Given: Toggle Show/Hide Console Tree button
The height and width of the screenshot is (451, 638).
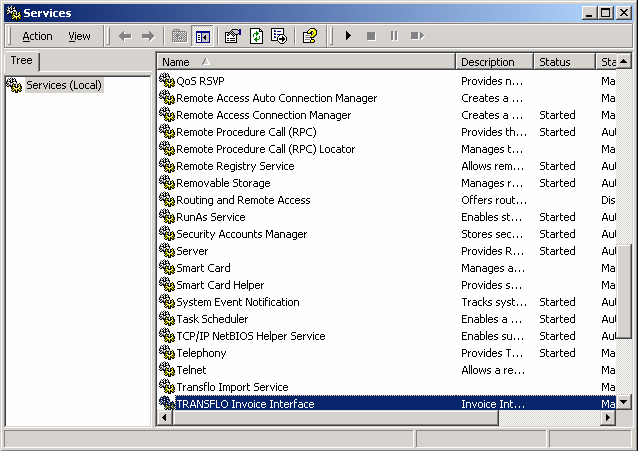Looking at the screenshot, I should point(203,36).
